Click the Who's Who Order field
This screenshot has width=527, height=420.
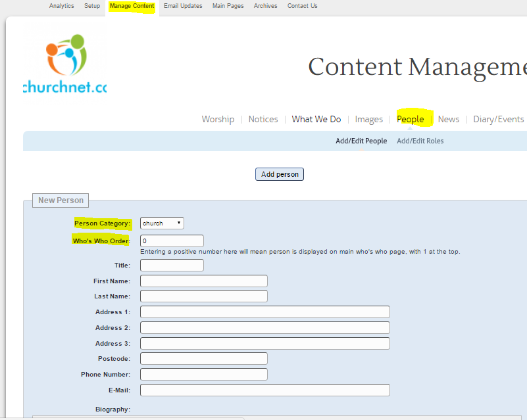tap(172, 241)
